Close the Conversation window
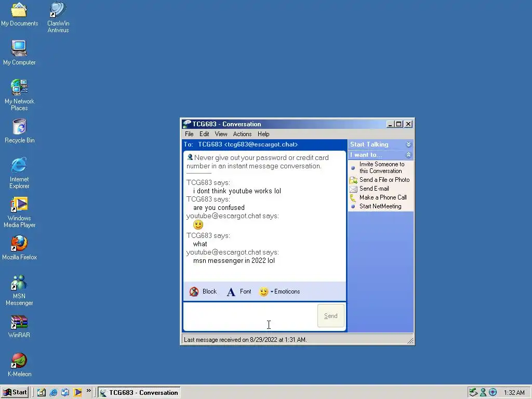This screenshot has height=399, width=532. pyautogui.click(x=408, y=124)
